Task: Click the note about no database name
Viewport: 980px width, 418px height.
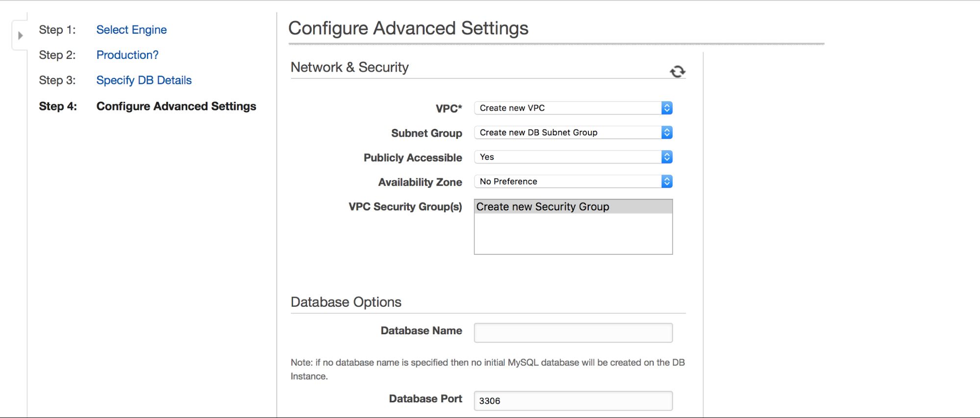Action: click(488, 369)
